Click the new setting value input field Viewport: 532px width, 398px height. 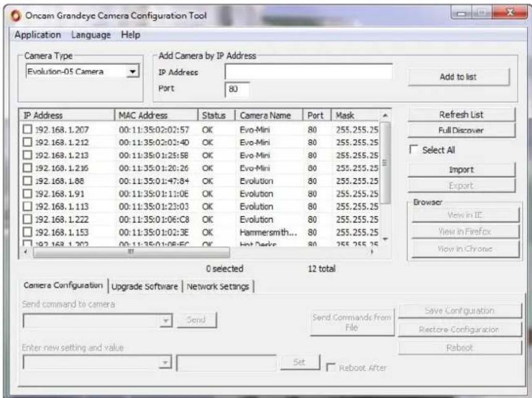click(227, 363)
